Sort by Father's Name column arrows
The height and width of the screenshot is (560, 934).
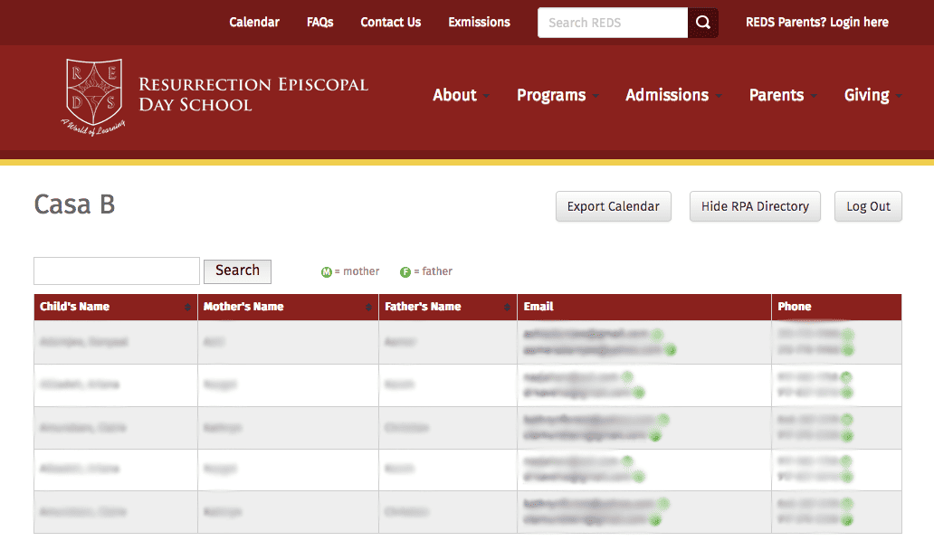click(x=506, y=307)
